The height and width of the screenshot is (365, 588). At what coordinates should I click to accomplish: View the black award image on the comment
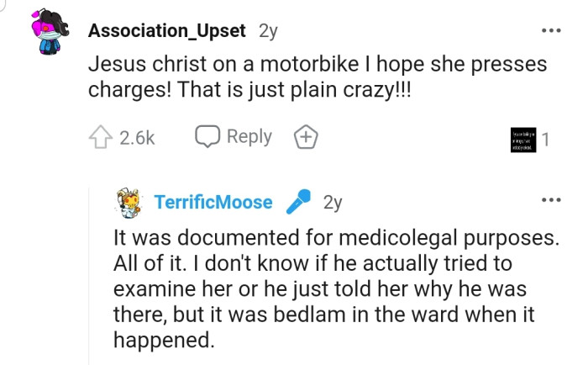(x=522, y=140)
